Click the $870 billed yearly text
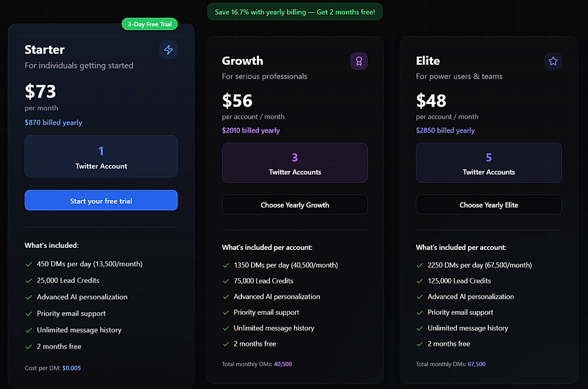 pos(53,123)
